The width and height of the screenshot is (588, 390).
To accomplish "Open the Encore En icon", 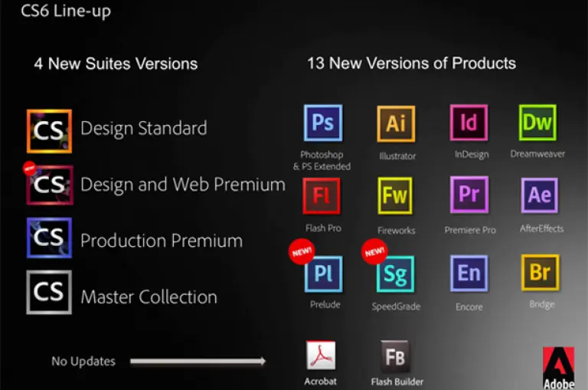I will pyautogui.click(x=469, y=274).
